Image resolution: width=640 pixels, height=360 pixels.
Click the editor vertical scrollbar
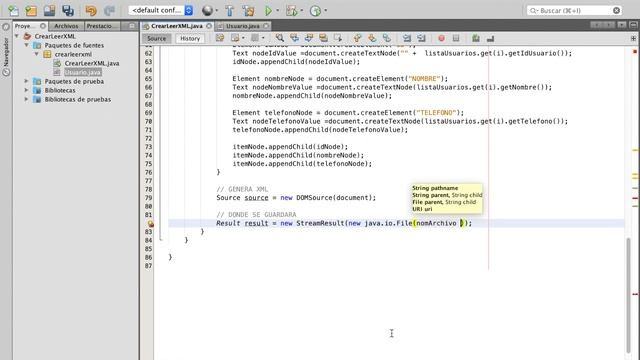click(629, 296)
